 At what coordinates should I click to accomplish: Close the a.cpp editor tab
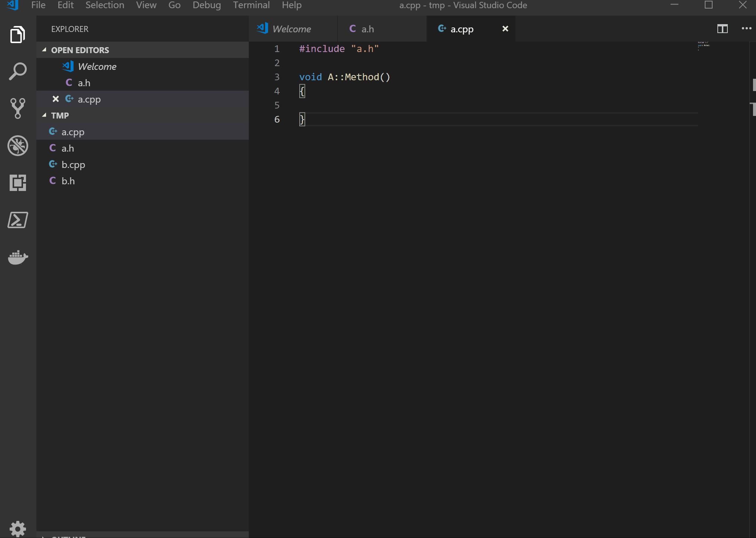coord(505,29)
